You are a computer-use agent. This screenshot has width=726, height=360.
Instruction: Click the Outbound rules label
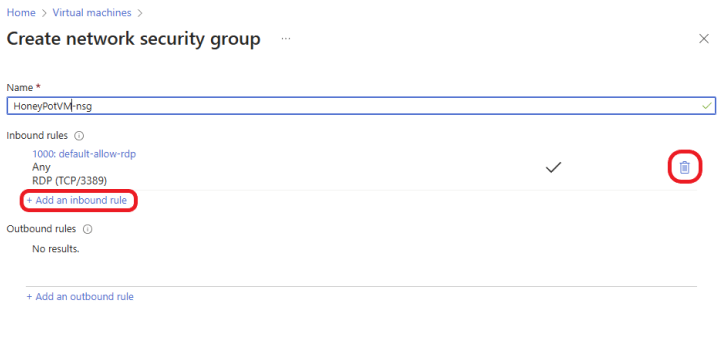41,229
